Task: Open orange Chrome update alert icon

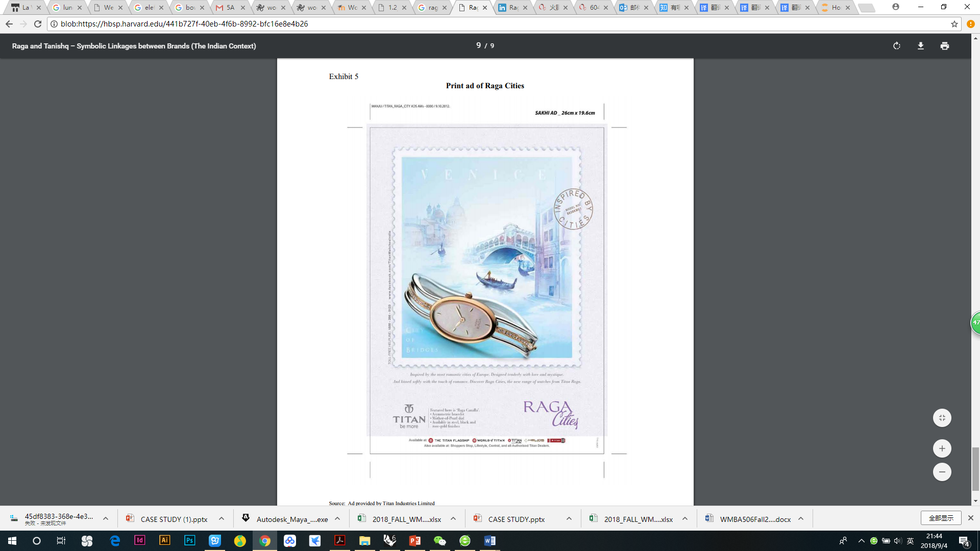Action: pos(970,24)
